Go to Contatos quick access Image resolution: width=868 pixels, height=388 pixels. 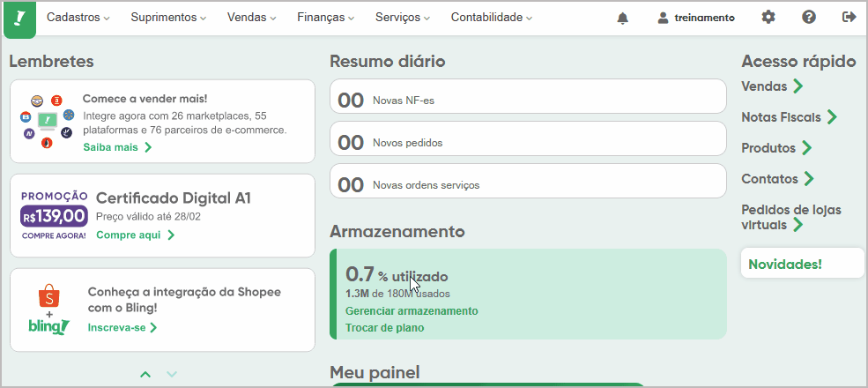(x=769, y=179)
